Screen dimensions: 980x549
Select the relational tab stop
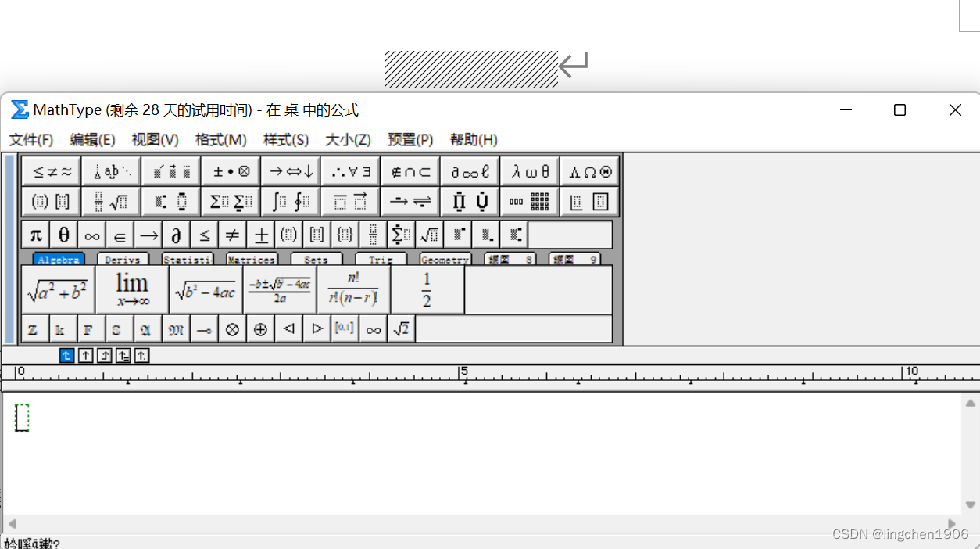coord(123,356)
